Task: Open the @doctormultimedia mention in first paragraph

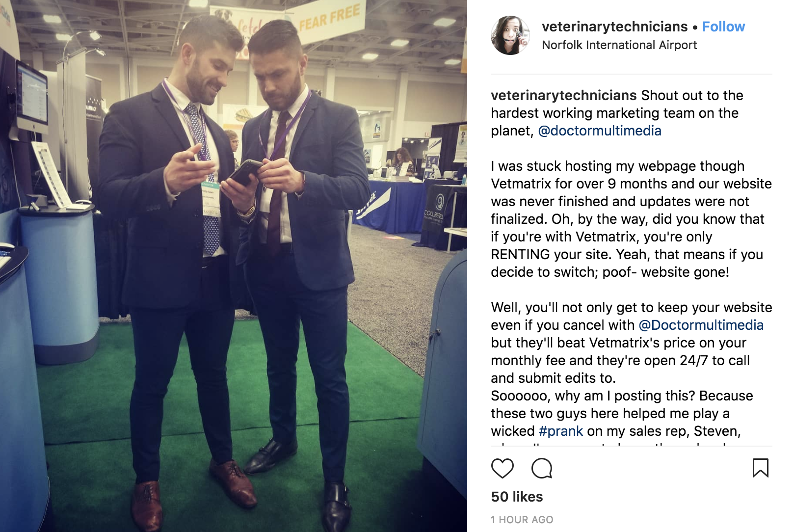Action: click(600, 131)
